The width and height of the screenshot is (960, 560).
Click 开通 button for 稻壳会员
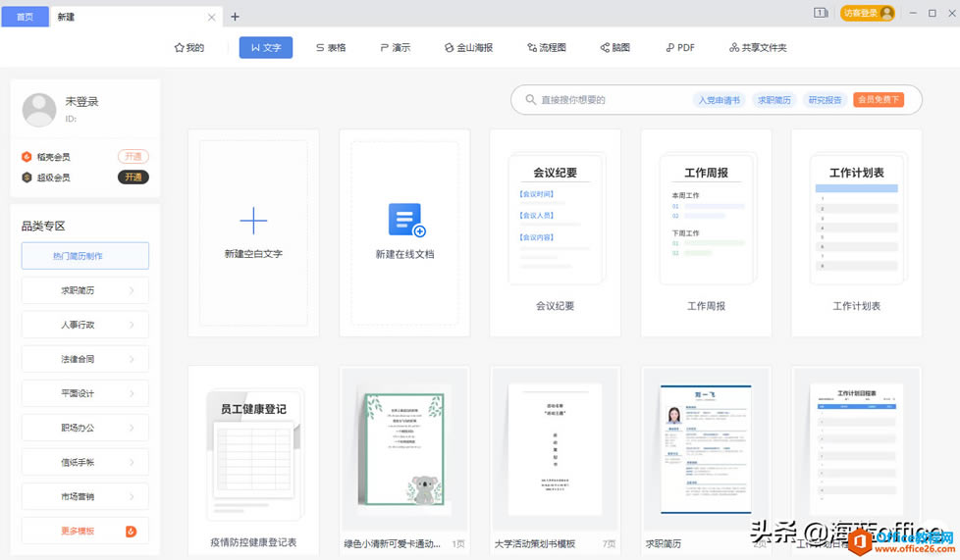(x=133, y=157)
